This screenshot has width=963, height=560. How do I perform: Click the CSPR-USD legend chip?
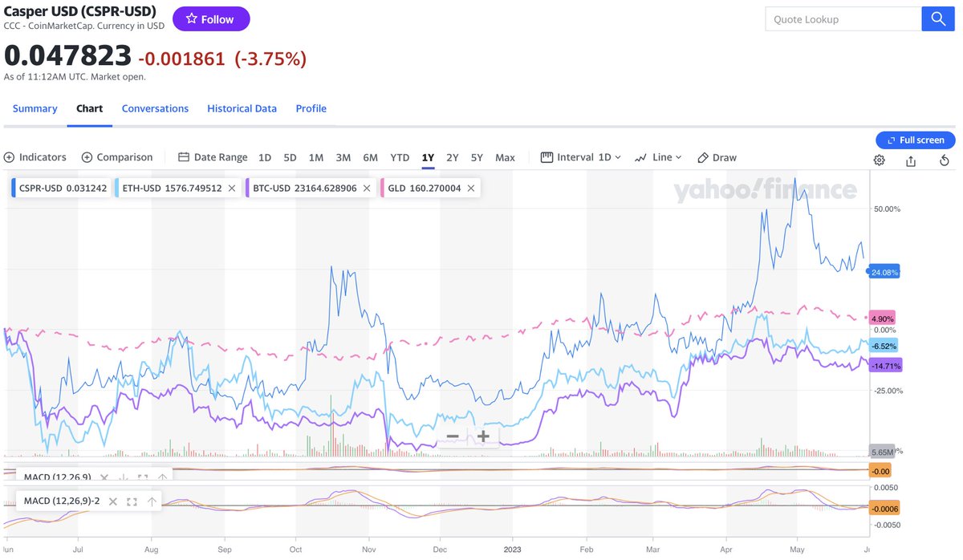pos(61,189)
